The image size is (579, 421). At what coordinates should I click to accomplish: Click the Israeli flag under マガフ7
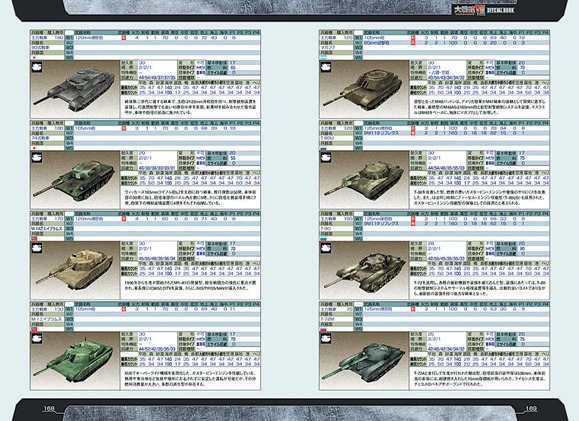point(323,58)
